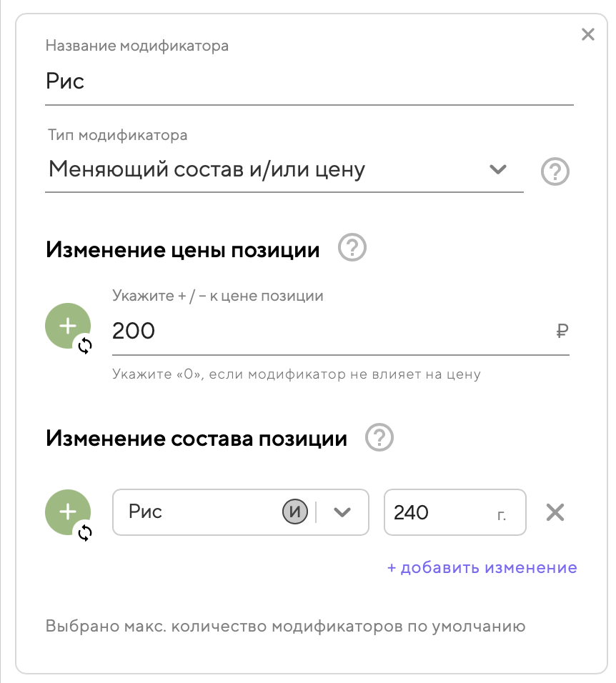
Task: Click the chevron beside Меняющий состав и/или цену
Action: click(x=498, y=170)
